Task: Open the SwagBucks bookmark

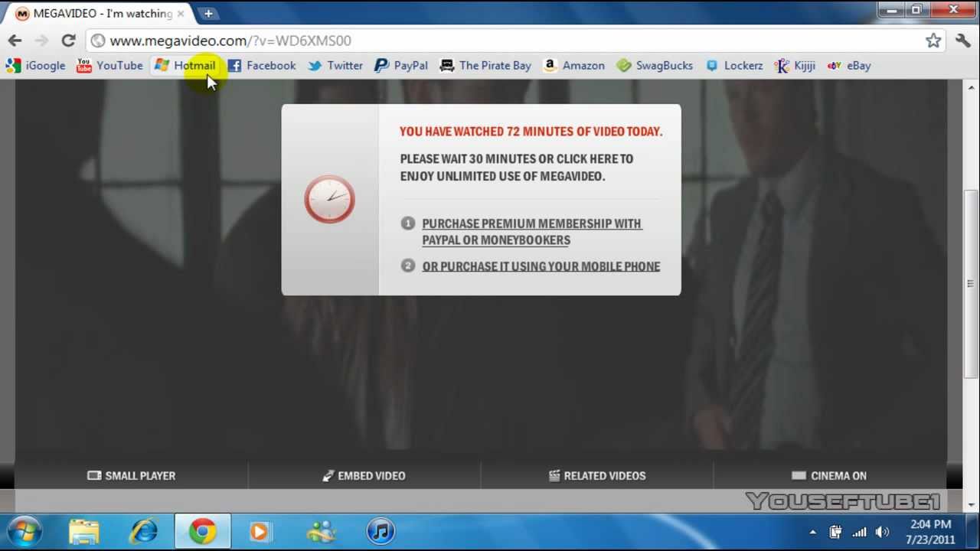Action: [655, 66]
